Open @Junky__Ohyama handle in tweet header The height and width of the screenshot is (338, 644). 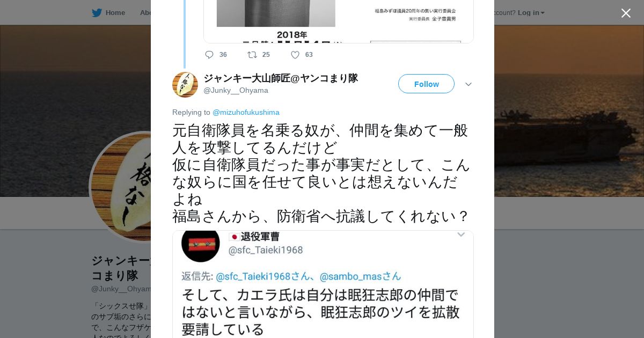coord(236,90)
